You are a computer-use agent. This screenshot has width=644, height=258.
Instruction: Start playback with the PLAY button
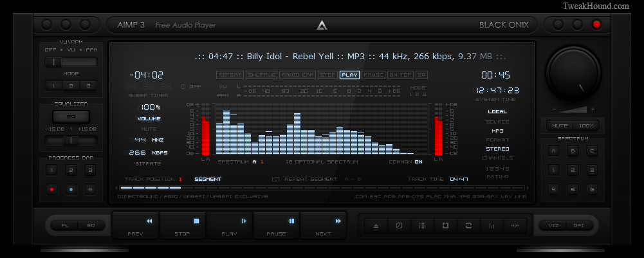tap(230, 226)
